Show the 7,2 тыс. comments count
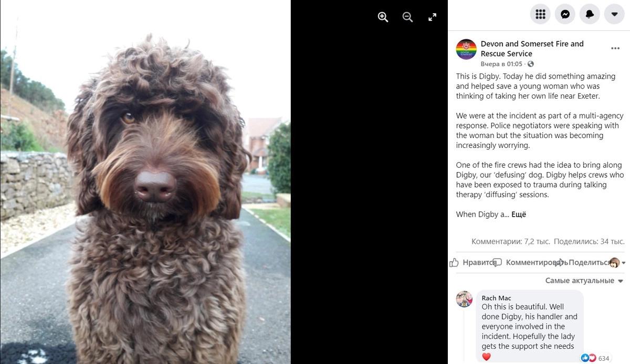This screenshot has height=364, width=630. click(511, 241)
